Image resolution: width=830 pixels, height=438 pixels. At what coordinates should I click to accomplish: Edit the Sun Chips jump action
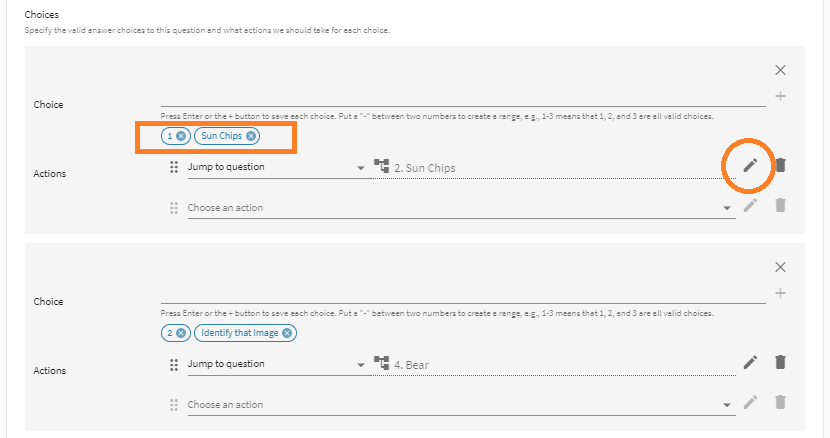pyautogui.click(x=750, y=166)
